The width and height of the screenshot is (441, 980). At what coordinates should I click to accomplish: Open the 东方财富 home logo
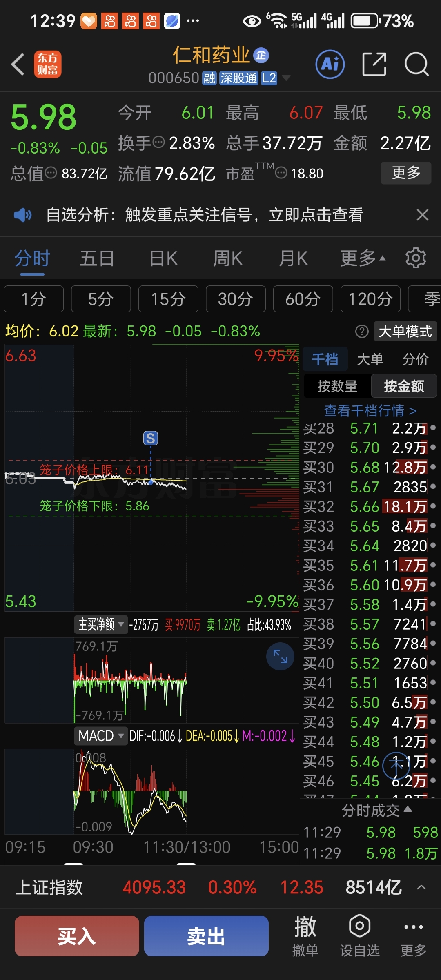tap(48, 65)
